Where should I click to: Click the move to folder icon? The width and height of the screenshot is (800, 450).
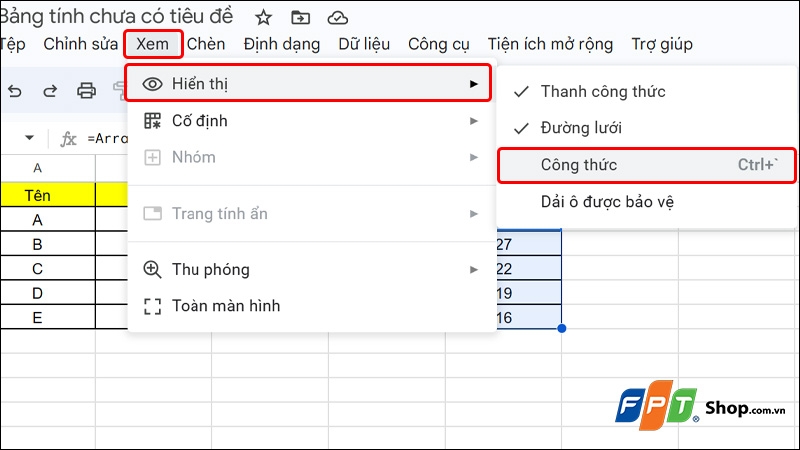pos(300,18)
